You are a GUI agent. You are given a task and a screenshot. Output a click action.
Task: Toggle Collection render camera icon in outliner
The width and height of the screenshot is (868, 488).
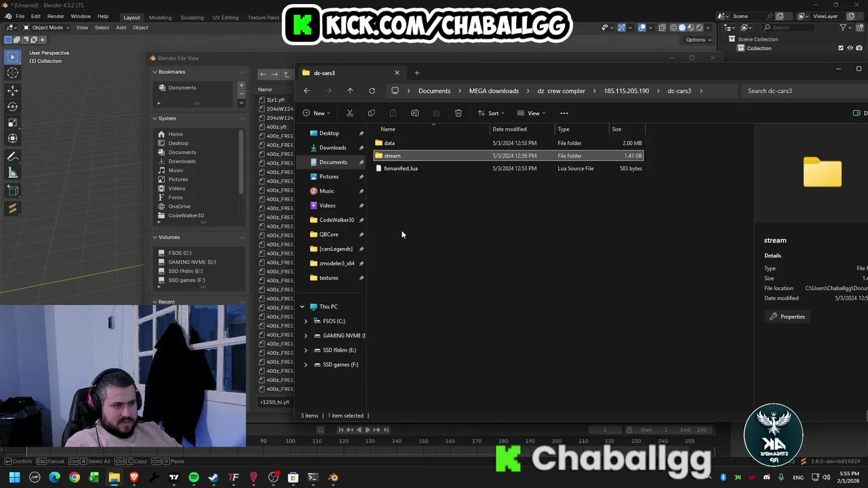[x=859, y=48]
